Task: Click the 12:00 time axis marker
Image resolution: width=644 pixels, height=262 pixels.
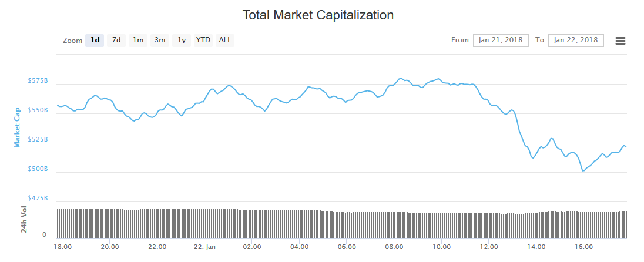Action: click(489, 247)
